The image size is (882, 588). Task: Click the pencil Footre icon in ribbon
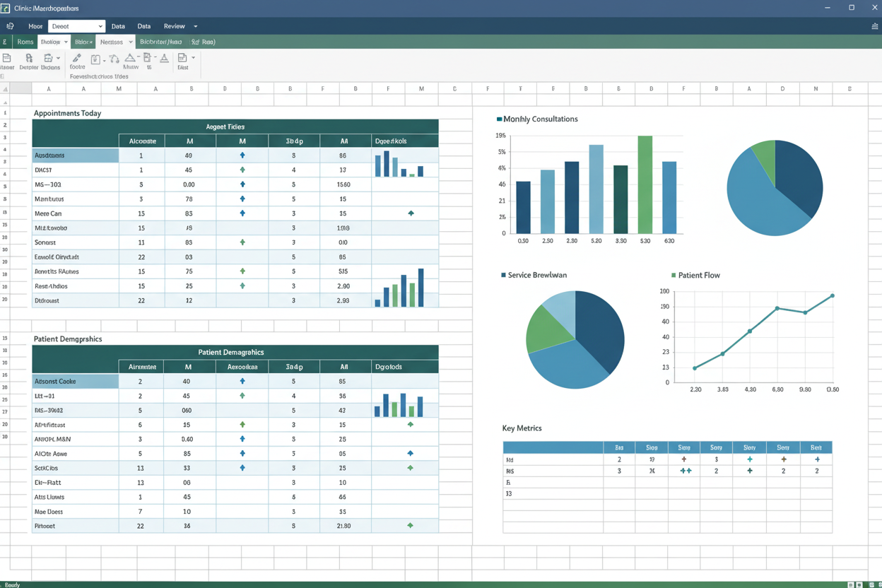pos(77,58)
